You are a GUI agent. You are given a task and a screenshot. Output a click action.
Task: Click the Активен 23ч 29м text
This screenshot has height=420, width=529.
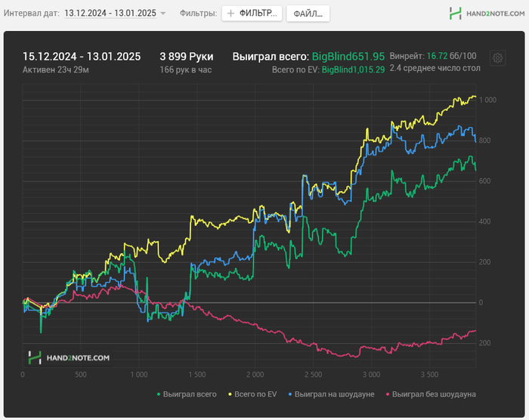[56, 69]
